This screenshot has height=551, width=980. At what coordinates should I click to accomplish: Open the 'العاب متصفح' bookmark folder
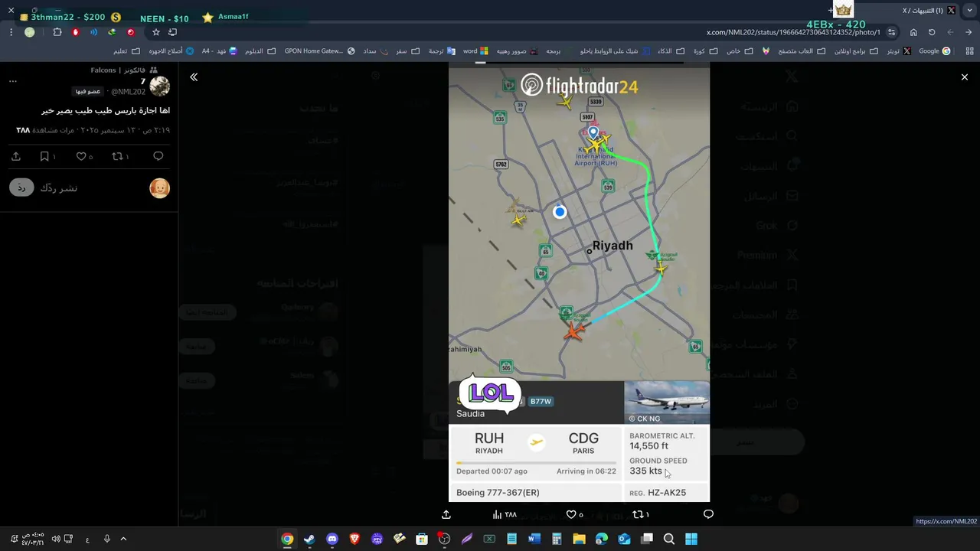coord(802,51)
